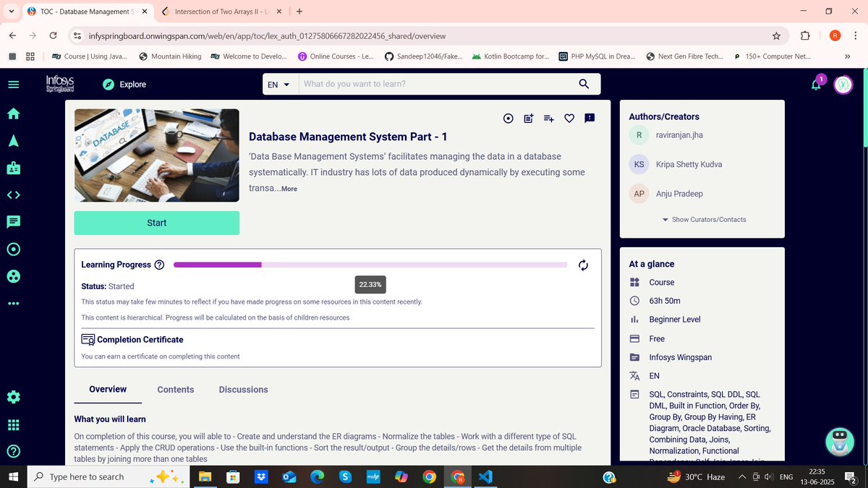The width and height of the screenshot is (868, 488).
Task: Go to Home in left sidebar
Action: [13, 114]
